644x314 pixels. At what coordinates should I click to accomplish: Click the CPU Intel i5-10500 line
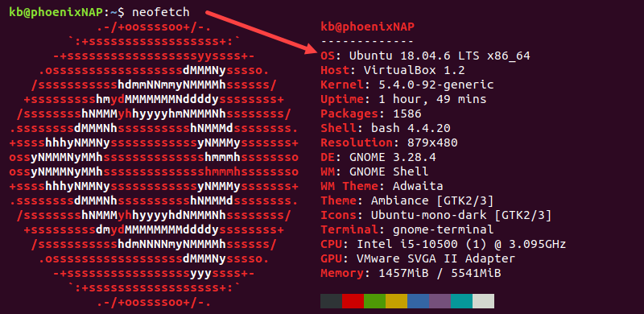pyautogui.click(x=444, y=244)
